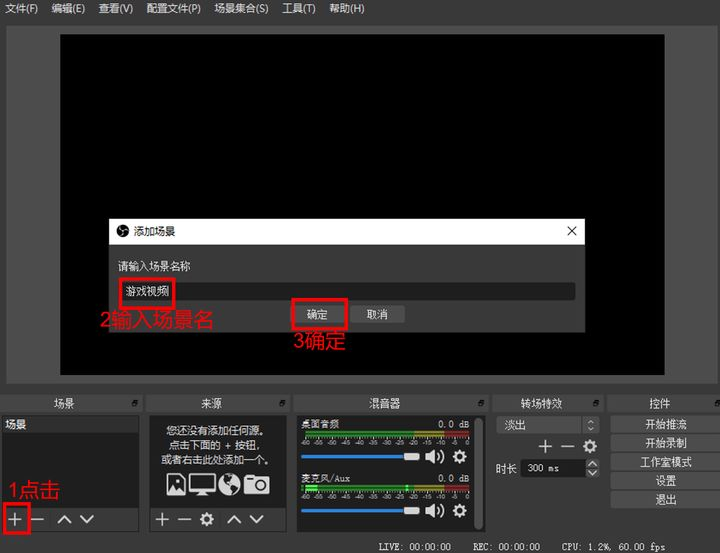The width and height of the screenshot is (720, 553).
Task: Open the 编辑(E) menu
Action: [x=68, y=8]
